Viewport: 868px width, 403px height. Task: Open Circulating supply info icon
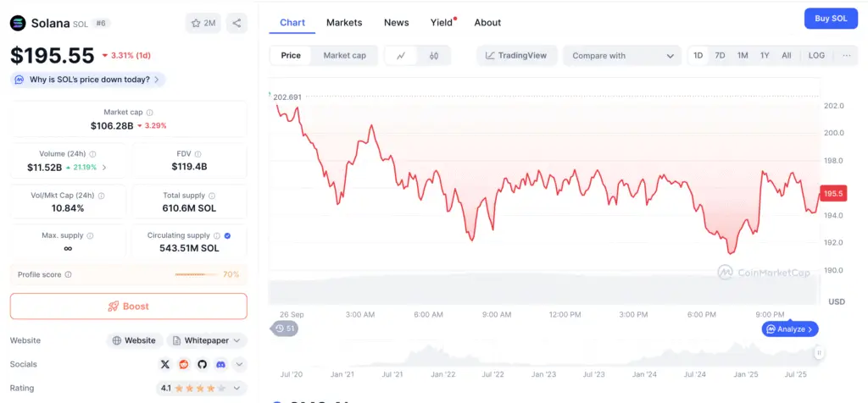point(217,235)
